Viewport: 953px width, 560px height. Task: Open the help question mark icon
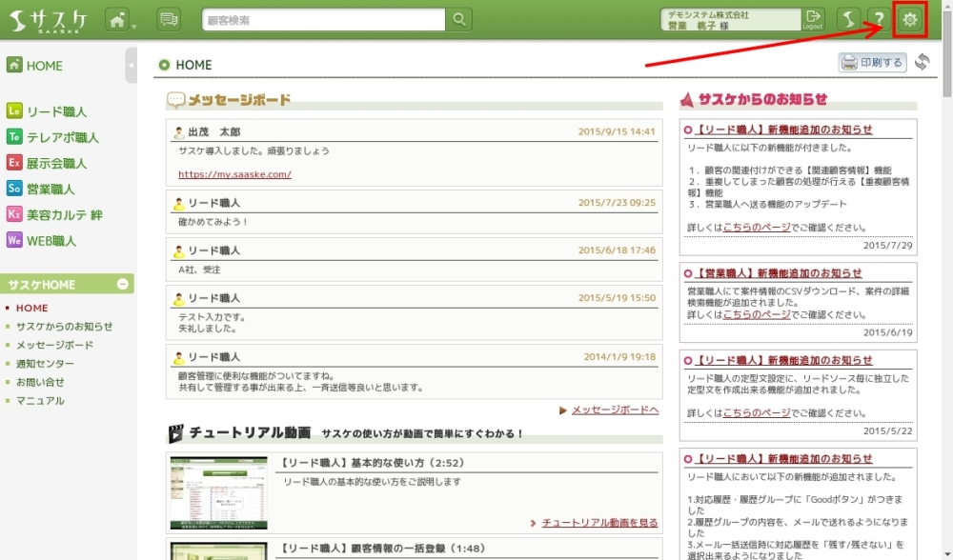(x=879, y=20)
